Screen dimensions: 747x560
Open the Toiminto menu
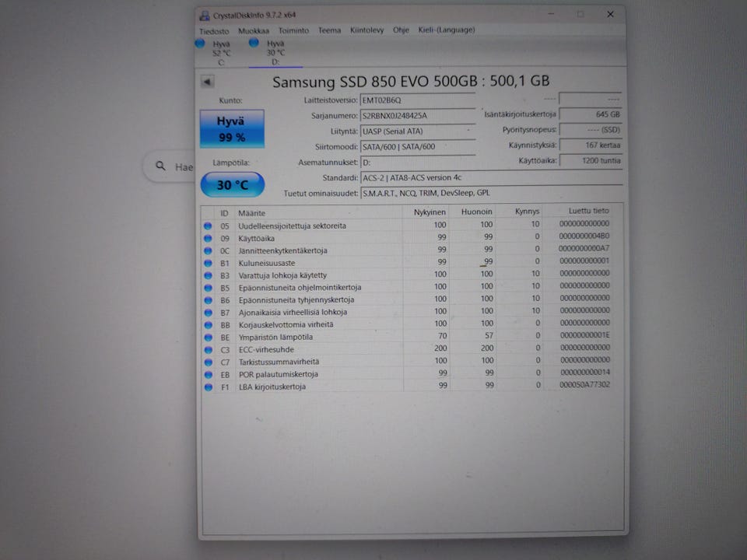[x=293, y=30]
